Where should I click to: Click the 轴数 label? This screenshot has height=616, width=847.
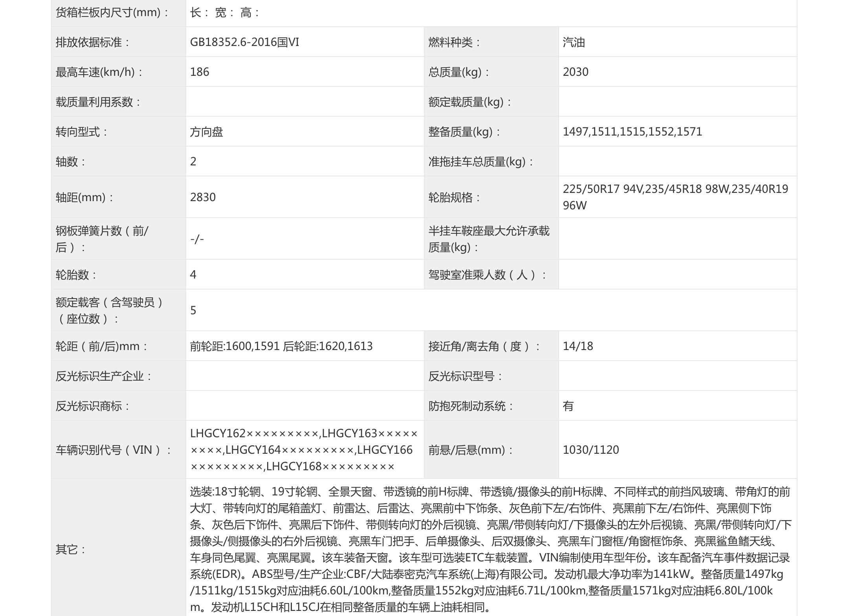pos(70,161)
